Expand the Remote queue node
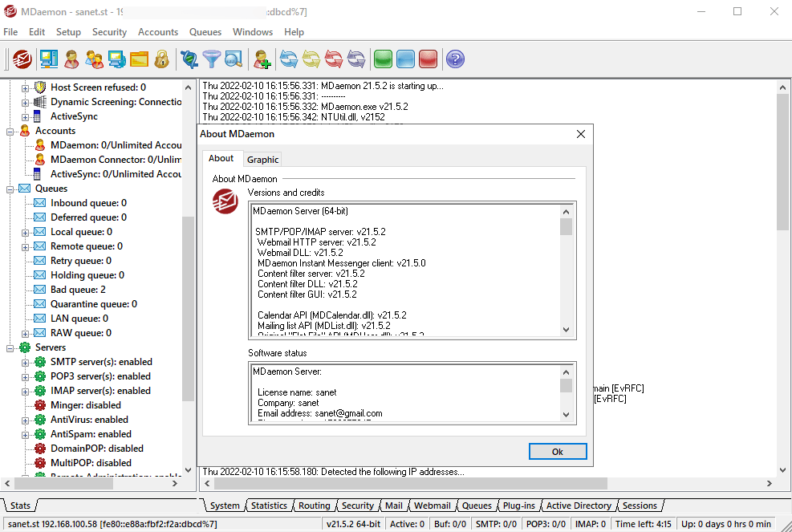The width and height of the screenshot is (792, 532). click(x=25, y=248)
